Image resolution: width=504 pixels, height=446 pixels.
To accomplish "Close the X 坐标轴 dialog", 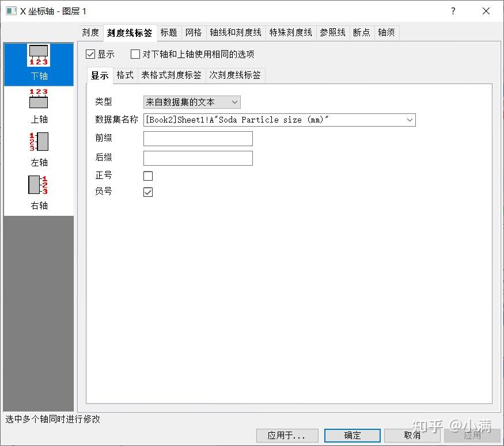I will point(486,12).
